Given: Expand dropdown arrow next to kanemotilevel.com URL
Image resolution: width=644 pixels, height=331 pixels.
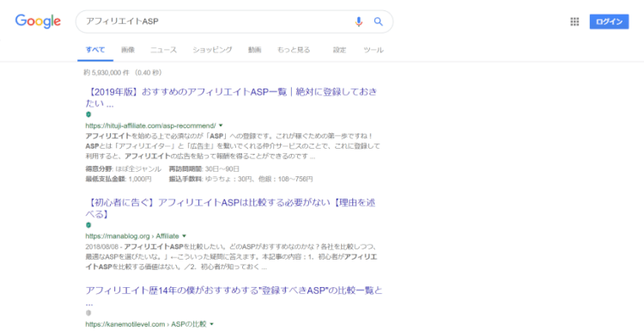Looking at the screenshot, I should [212, 324].
